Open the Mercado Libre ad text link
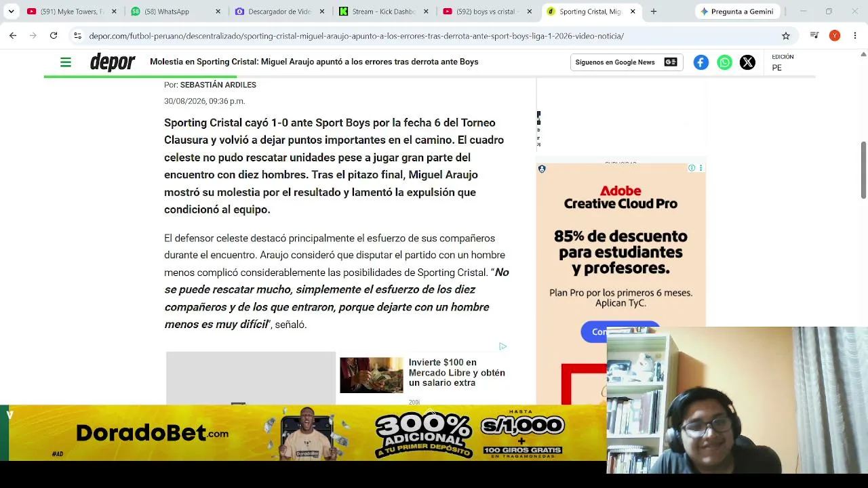 click(457, 373)
